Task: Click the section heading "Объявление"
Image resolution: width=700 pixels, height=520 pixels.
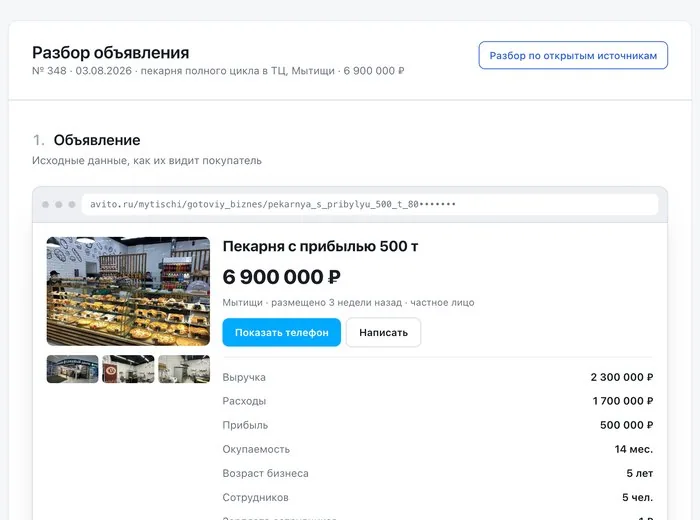Action: (97, 140)
